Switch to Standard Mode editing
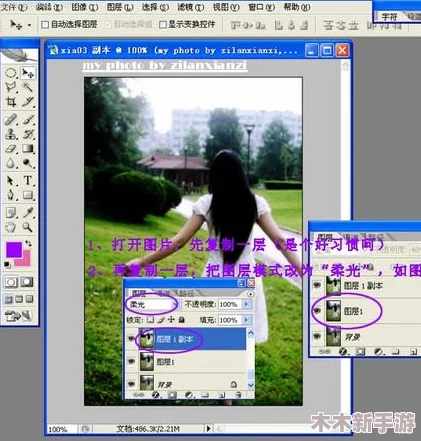The width and height of the screenshot is (421, 441). coord(11,282)
